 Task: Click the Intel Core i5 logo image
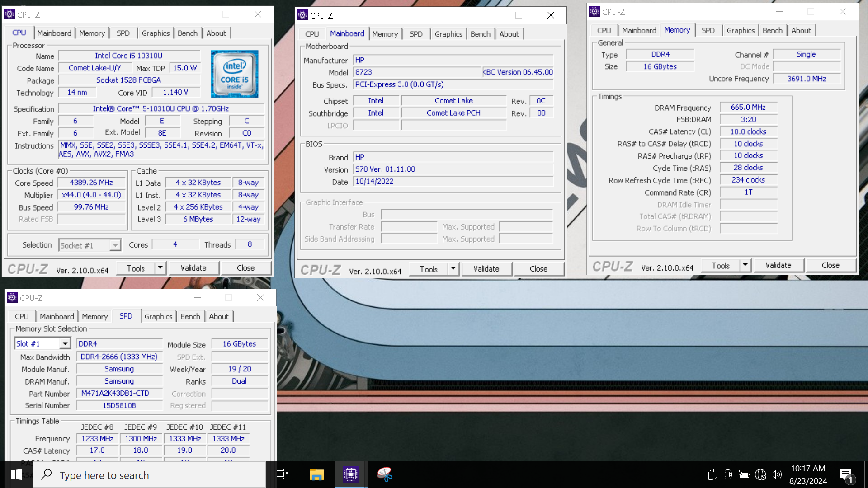coord(234,74)
